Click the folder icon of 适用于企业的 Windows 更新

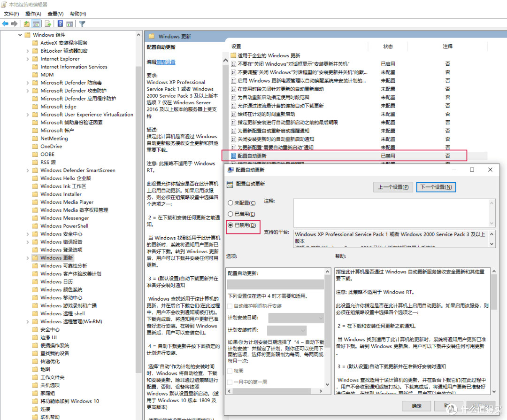coord(233,55)
